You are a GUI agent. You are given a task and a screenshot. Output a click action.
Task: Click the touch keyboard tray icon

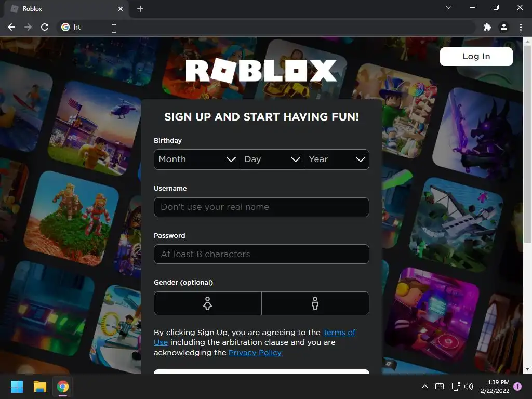point(440,387)
